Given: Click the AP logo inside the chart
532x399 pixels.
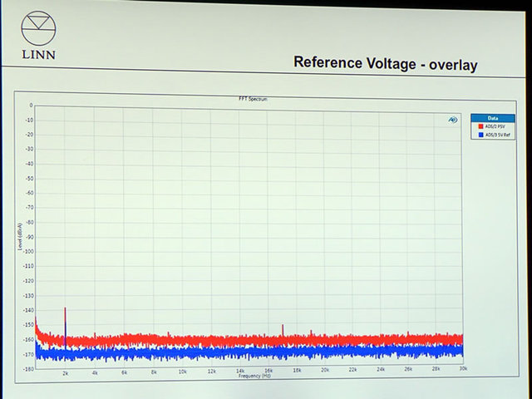Looking at the screenshot, I should click(452, 120).
